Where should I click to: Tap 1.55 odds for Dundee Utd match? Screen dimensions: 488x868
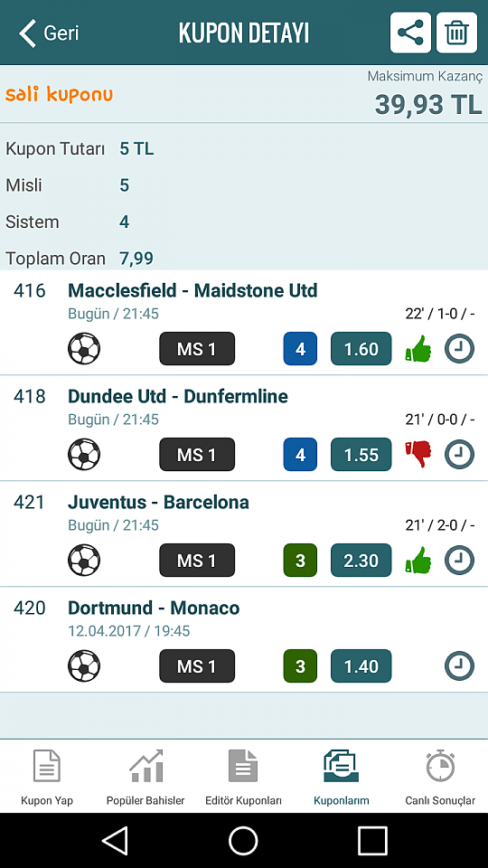(361, 455)
